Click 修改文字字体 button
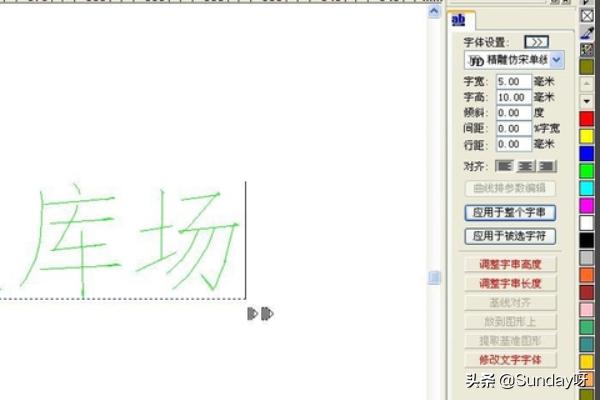Viewport: 600px width, 400px height. point(510,359)
